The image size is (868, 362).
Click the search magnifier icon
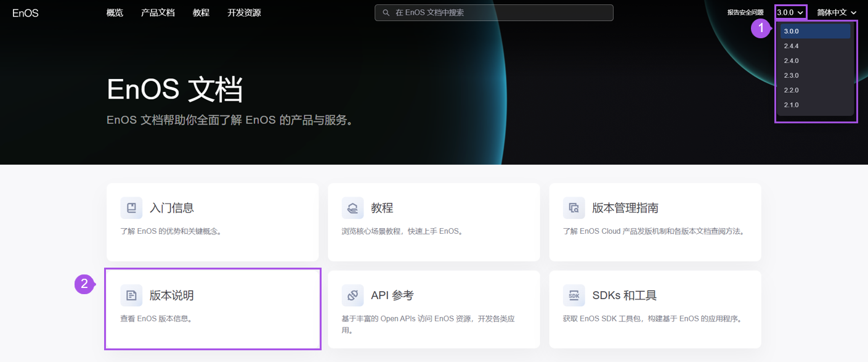(x=386, y=12)
